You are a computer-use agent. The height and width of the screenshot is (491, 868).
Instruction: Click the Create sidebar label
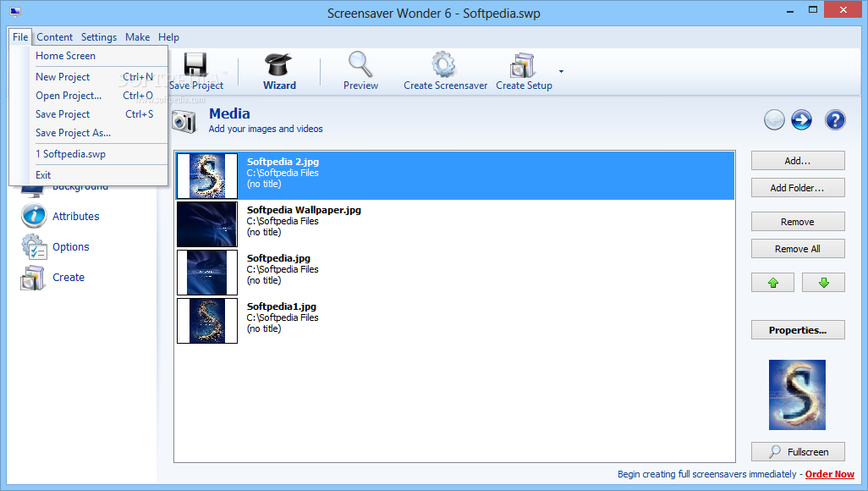[x=69, y=278]
